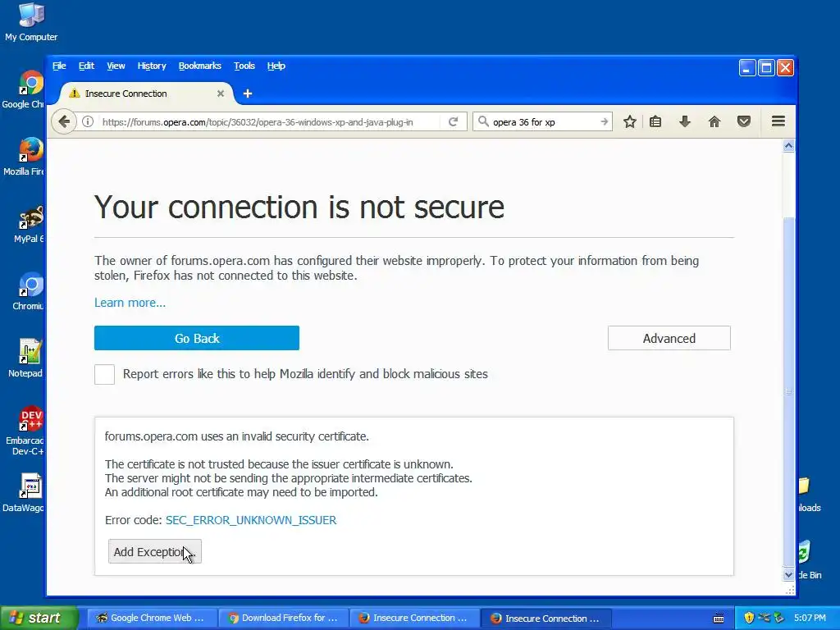840x630 pixels.
Task: Submit search with the go arrow
Action: coord(605,121)
